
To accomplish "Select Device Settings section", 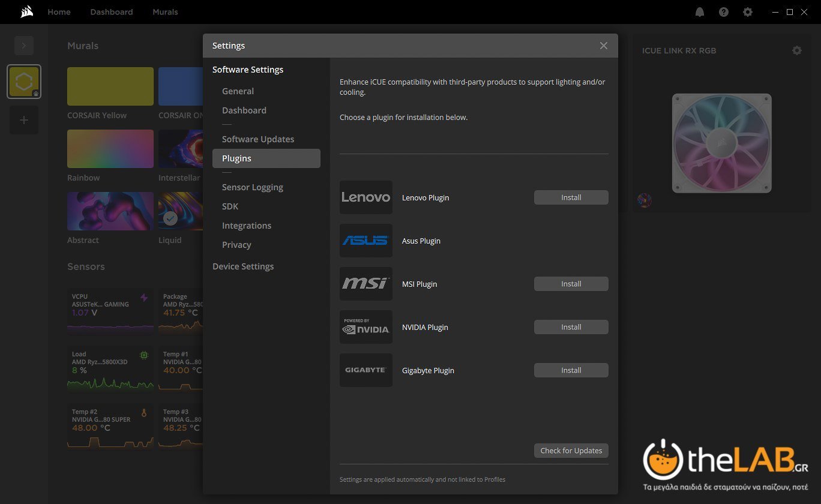I will pyautogui.click(x=243, y=266).
